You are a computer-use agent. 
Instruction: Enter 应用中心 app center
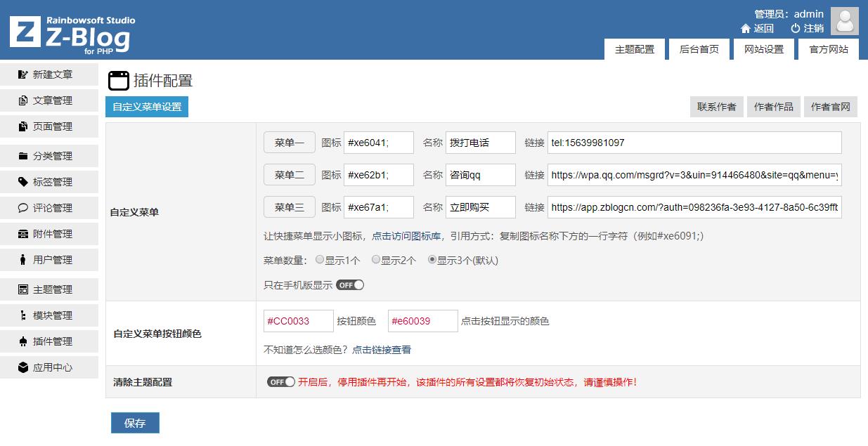coord(46,367)
